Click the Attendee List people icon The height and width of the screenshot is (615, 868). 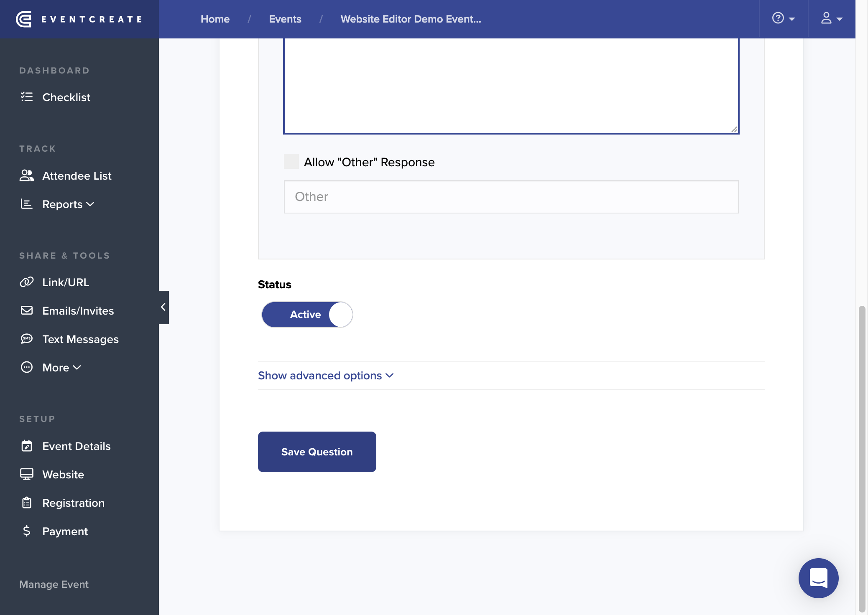pyautogui.click(x=27, y=175)
